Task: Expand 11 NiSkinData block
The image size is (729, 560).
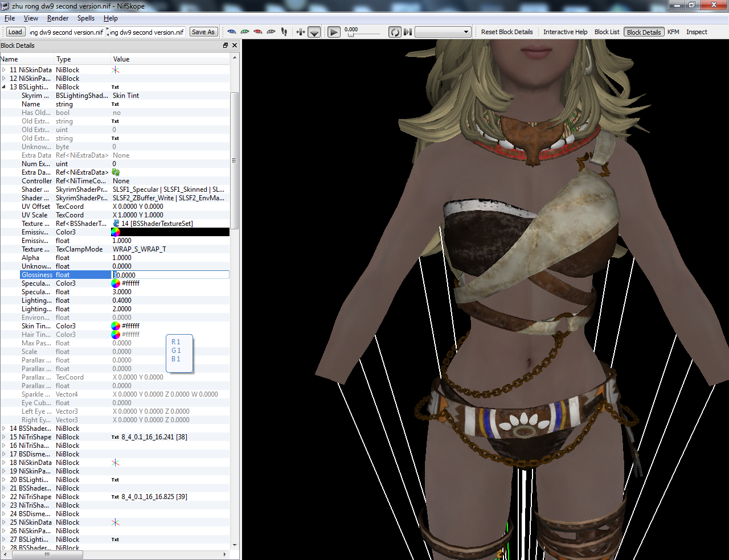Action: coord(4,70)
